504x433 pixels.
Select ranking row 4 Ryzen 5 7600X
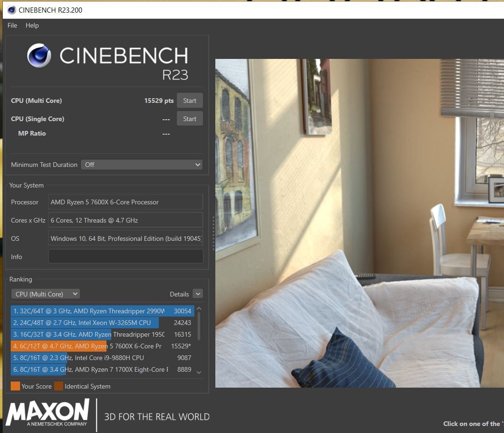click(102, 346)
